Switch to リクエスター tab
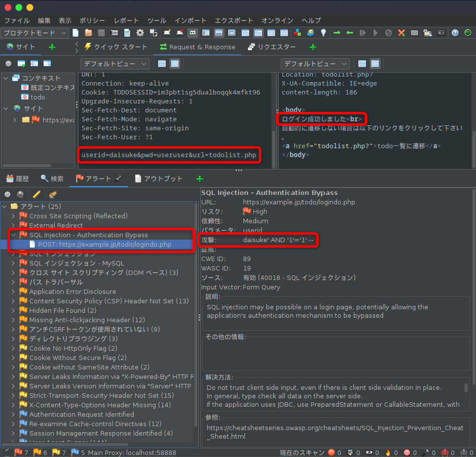Screen dimensions: 476x457 pyautogui.click(x=271, y=47)
